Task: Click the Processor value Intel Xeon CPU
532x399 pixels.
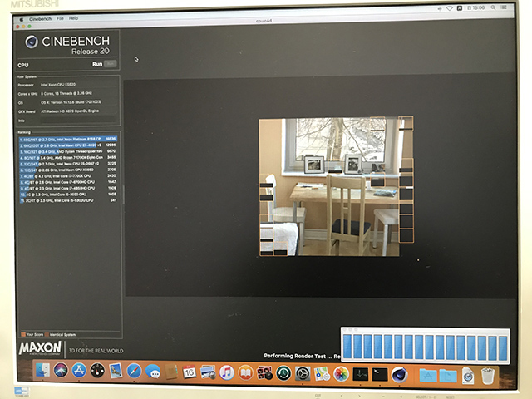Action: 58,85
